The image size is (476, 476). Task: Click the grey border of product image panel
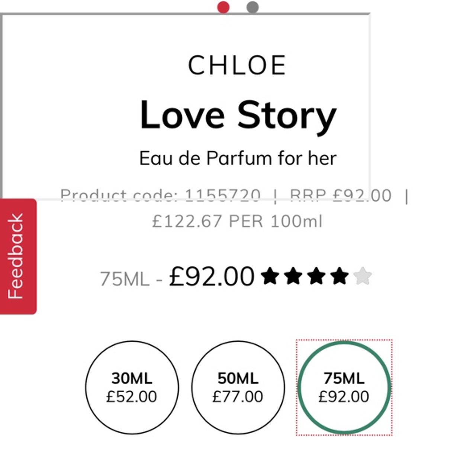(1, 104)
